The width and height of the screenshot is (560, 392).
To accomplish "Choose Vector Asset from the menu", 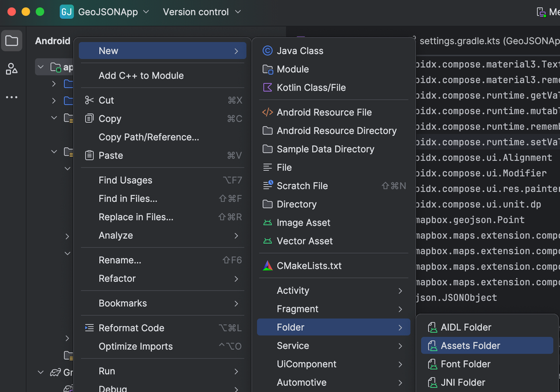I will coord(304,241).
